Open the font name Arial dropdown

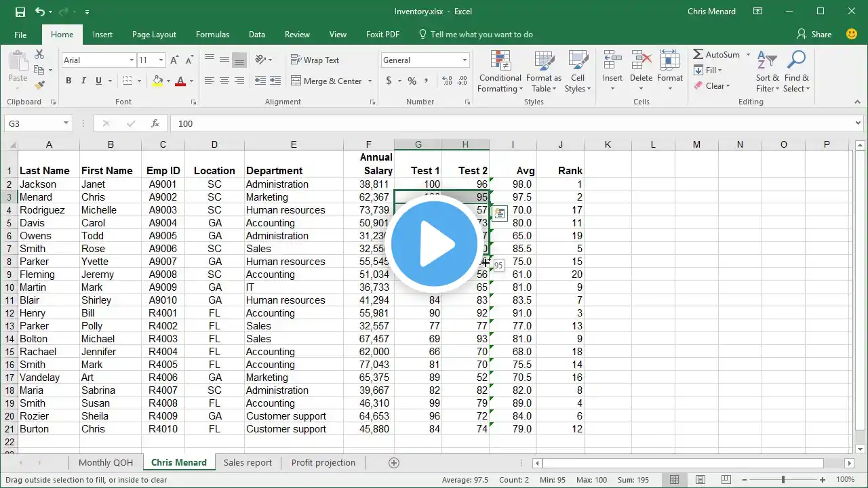point(132,60)
